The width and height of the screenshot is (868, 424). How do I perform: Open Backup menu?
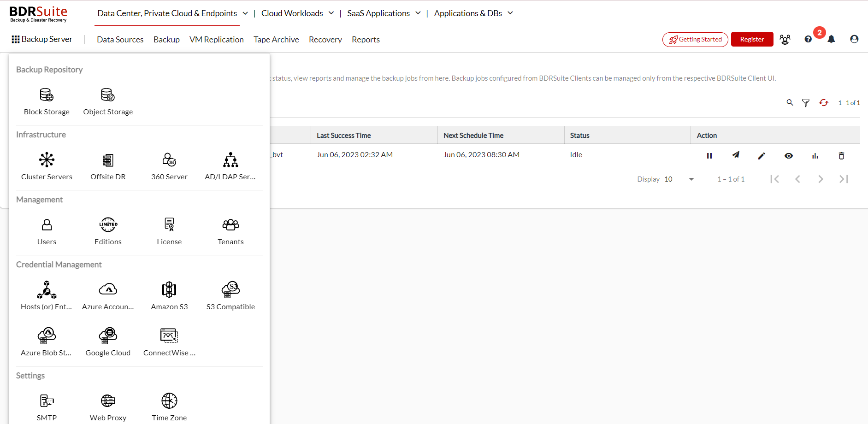[x=166, y=40]
